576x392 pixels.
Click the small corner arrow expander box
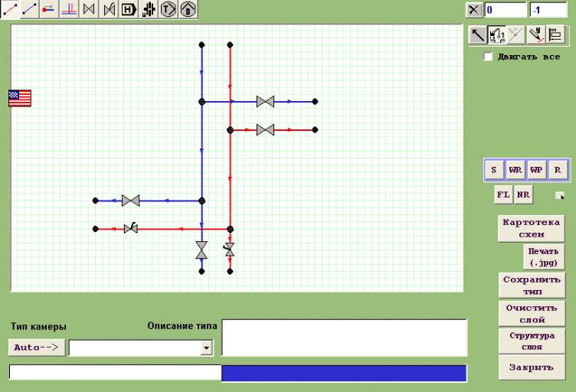558,194
